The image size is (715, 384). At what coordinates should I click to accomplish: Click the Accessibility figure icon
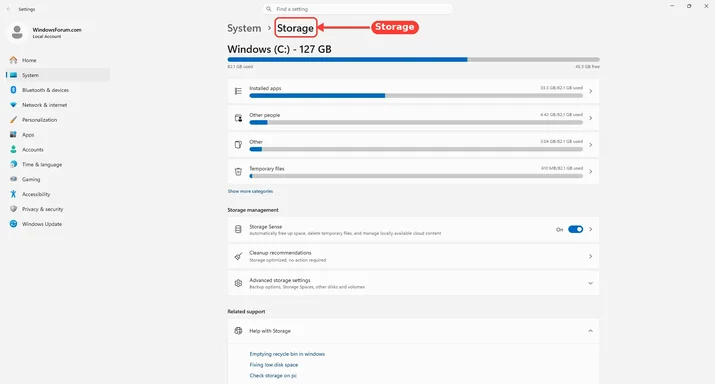pyautogui.click(x=13, y=194)
